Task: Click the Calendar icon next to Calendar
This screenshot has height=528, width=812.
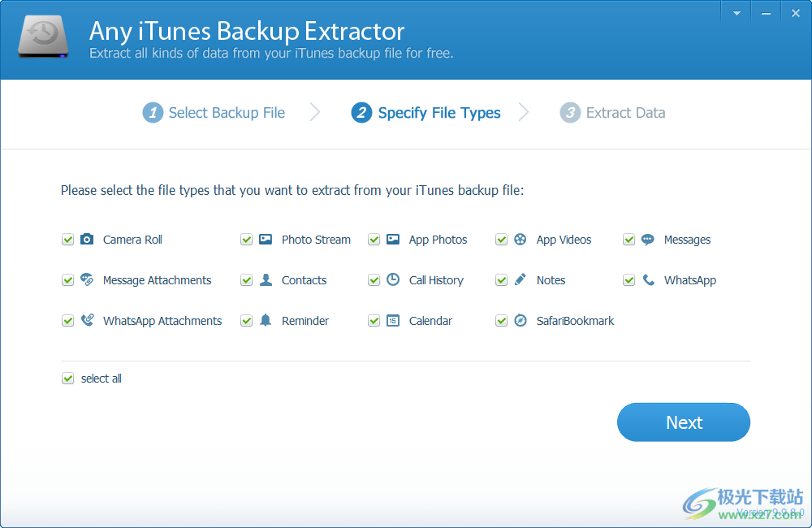Action: tap(392, 321)
